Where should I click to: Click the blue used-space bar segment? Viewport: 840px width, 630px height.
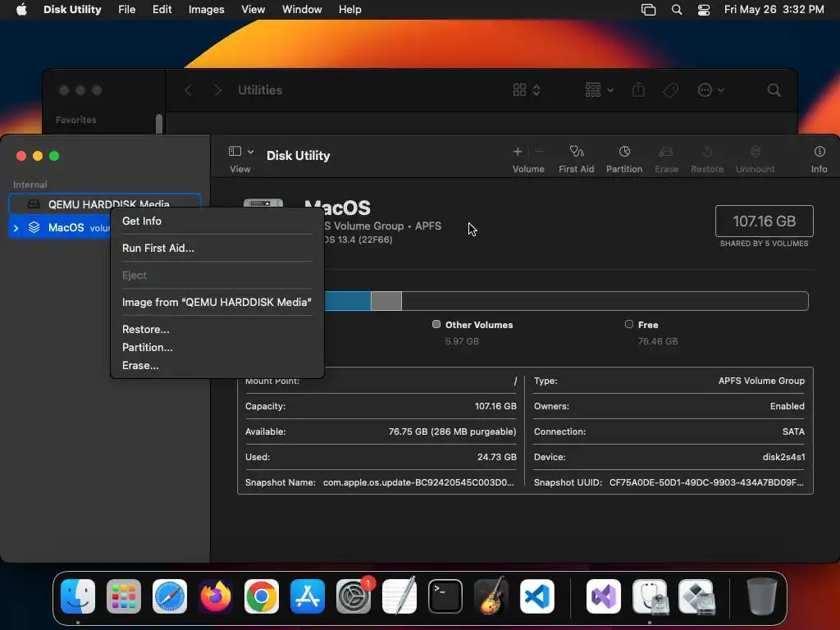pyautogui.click(x=347, y=301)
